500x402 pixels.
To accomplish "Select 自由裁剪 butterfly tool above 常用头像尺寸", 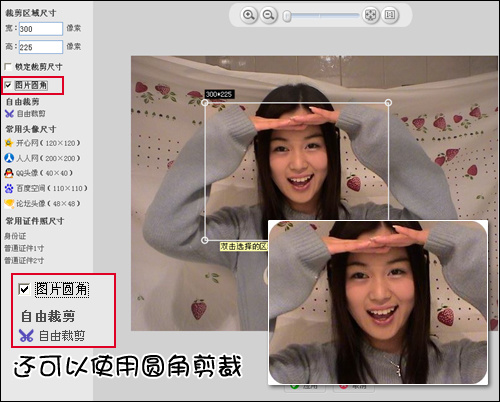I will [25, 114].
